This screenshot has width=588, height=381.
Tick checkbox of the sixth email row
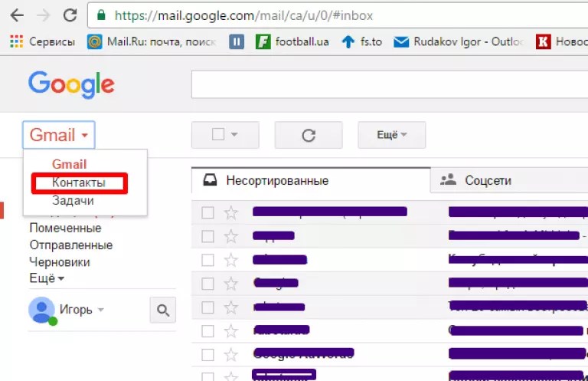207,331
